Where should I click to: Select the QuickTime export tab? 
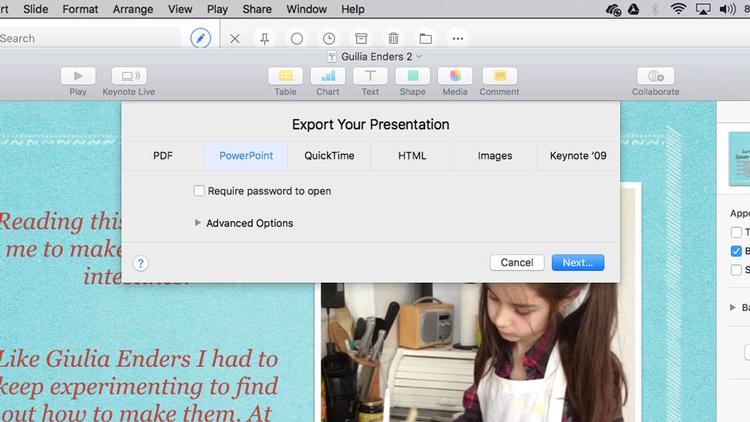pos(328,156)
